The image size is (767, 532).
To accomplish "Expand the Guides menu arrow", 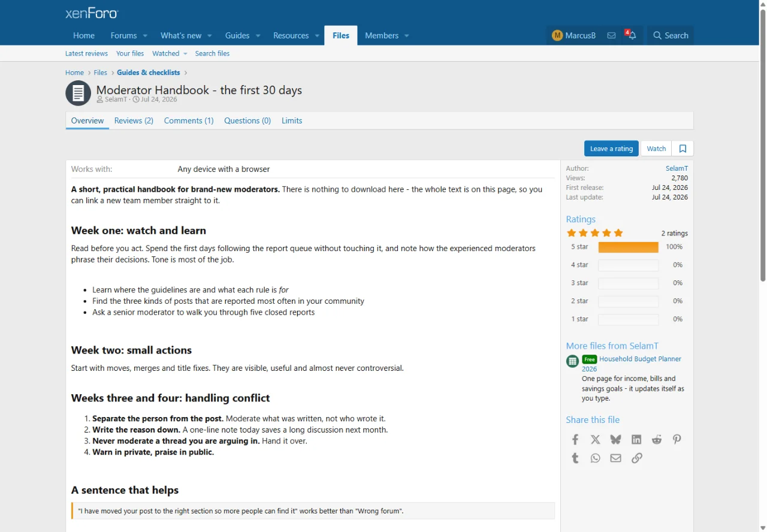I will click(x=258, y=36).
